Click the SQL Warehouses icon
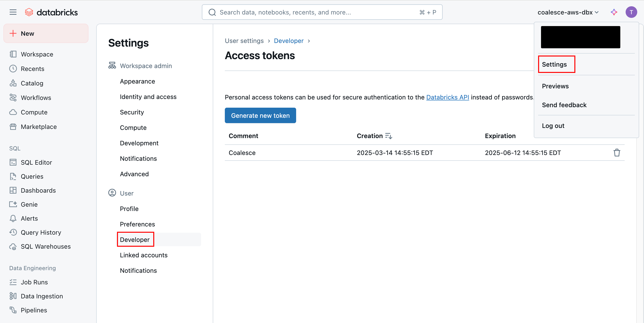644x323 pixels. point(13,246)
